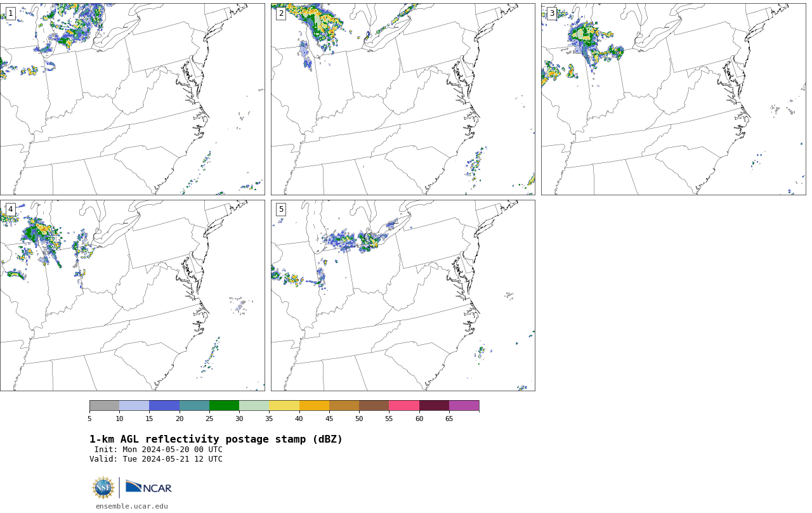This screenshot has width=812, height=513.
Task: Click the 1-km AGL reflectivity title
Action: pyautogui.click(x=216, y=439)
